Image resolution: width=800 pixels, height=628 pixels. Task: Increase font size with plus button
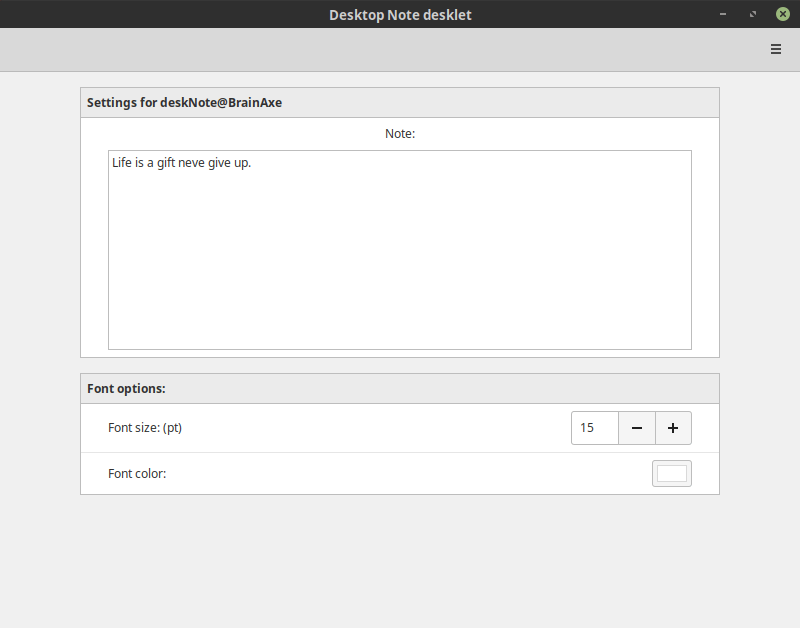coord(673,428)
